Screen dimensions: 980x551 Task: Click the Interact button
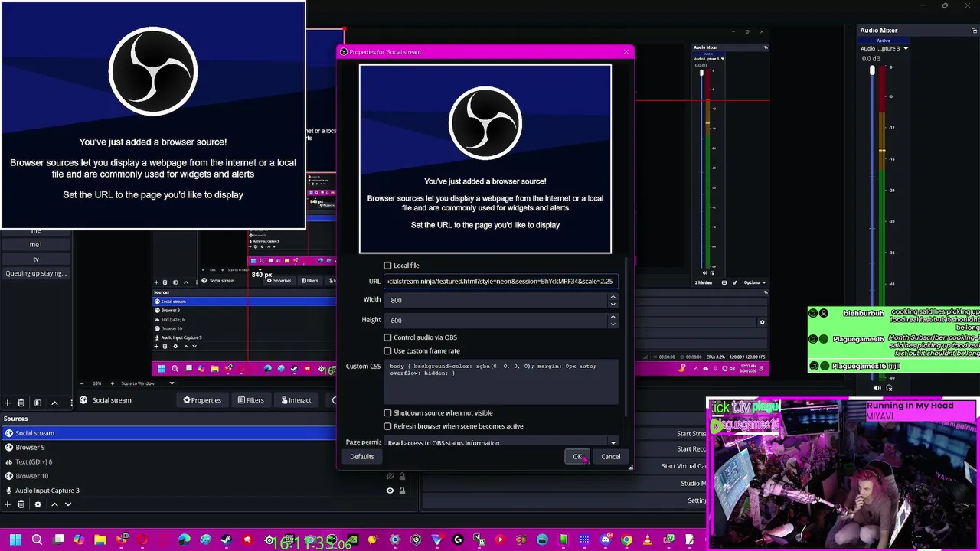tap(296, 400)
